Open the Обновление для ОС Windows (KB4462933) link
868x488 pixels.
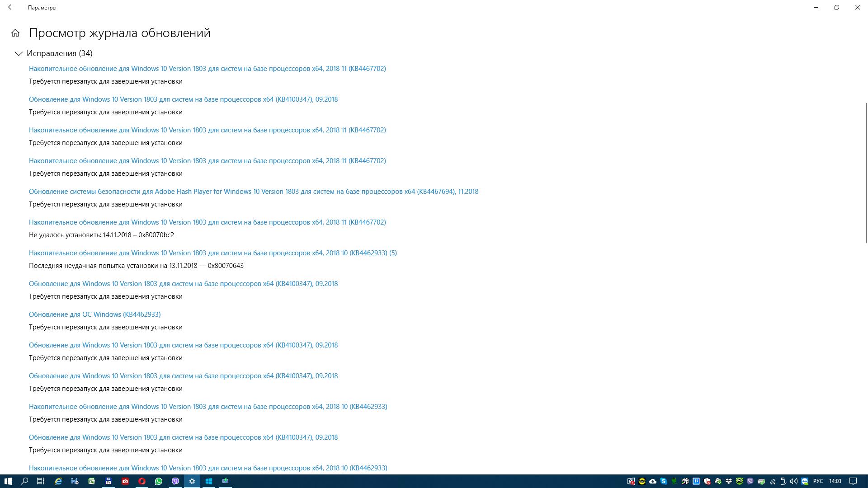(x=95, y=314)
